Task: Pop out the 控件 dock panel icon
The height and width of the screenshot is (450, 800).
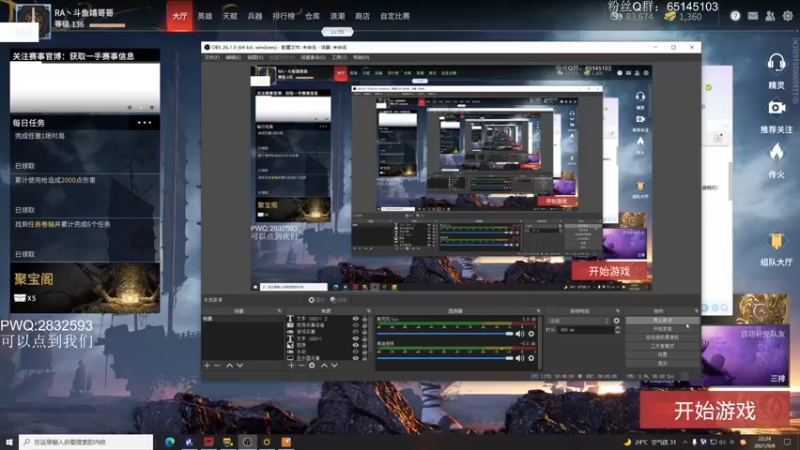Action: pos(696,311)
